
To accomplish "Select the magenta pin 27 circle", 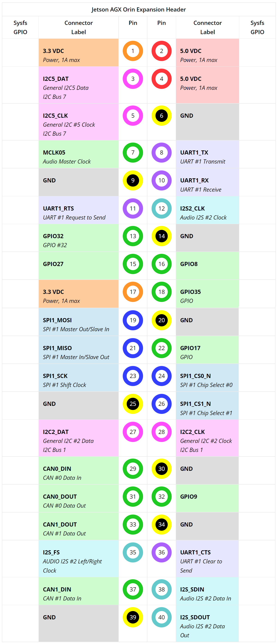I will tap(133, 432).
